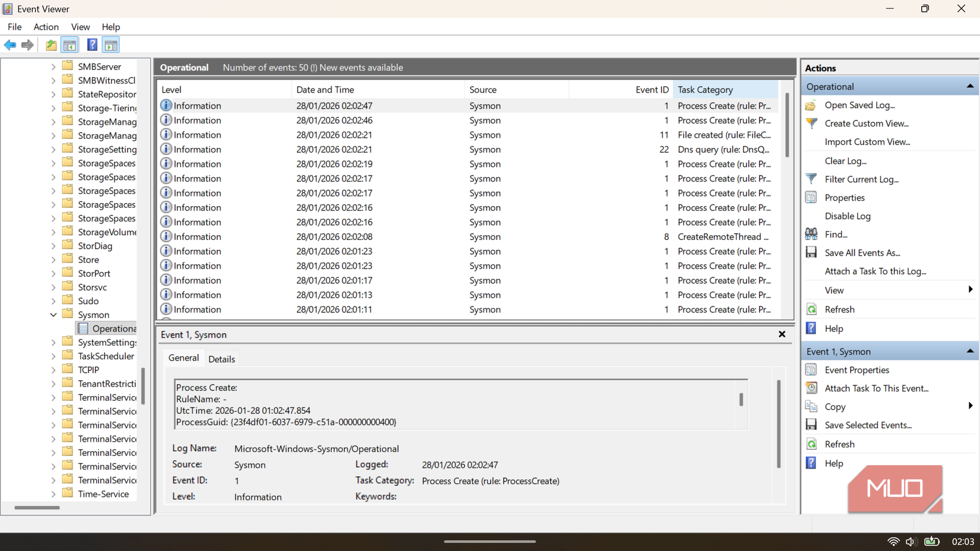Screen dimensions: 980x551
Task: Expand the TCPIP tree folder
Action: pyautogui.click(x=53, y=370)
